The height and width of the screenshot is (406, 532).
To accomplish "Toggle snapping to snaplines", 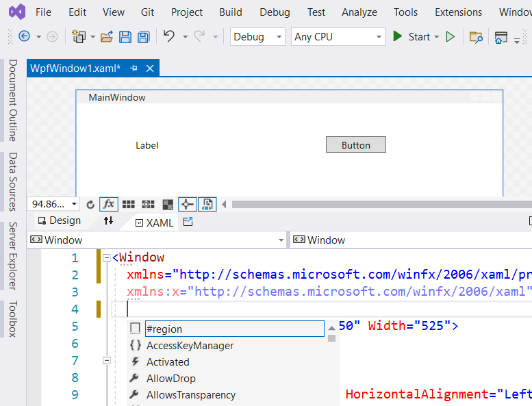I will click(x=188, y=204).
